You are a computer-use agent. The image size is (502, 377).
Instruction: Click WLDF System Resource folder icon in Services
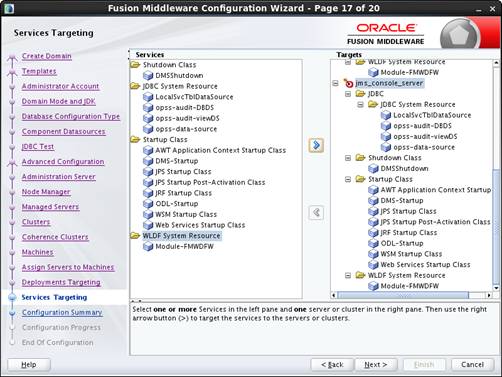pyautogui.click(x=135, y=236)
